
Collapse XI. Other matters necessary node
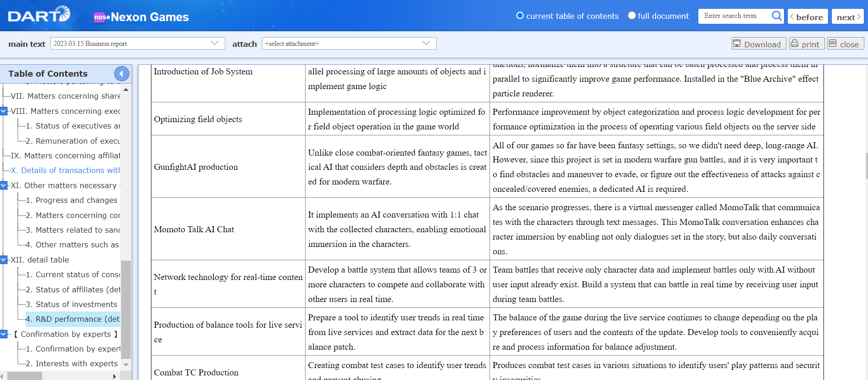pos(4,185)
